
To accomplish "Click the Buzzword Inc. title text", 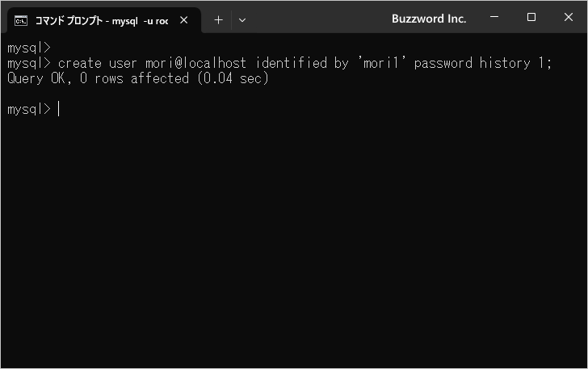I will click(429, 19).
